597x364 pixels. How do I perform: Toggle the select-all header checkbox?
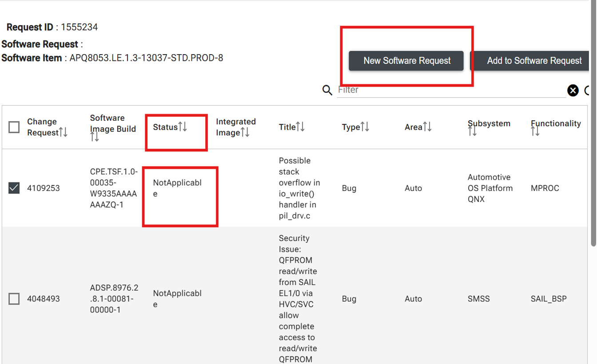click(14, 127)
